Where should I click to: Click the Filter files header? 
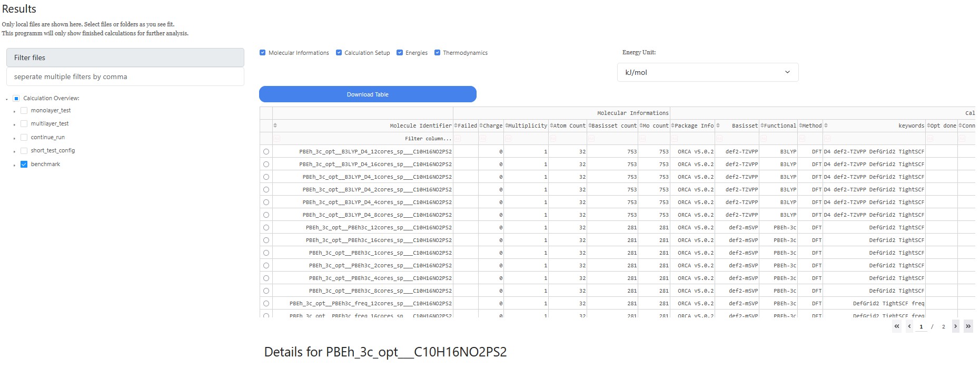125,57
